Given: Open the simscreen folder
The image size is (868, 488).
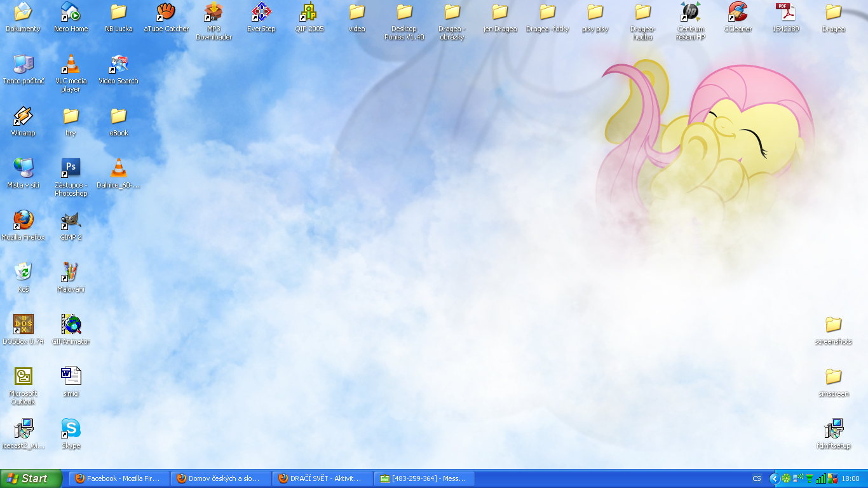Looking at the screenshot, I should 834,382.
